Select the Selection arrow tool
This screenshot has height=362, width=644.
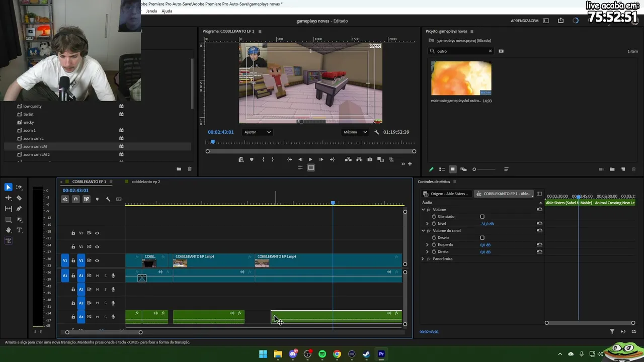coord(9,187)
